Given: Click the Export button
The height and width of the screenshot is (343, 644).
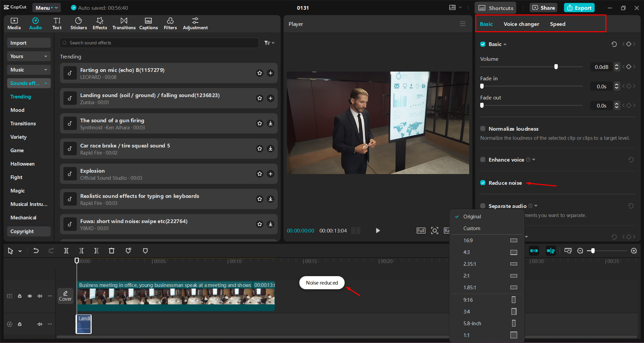Looking at the screenshot, I should coord(579,8).
